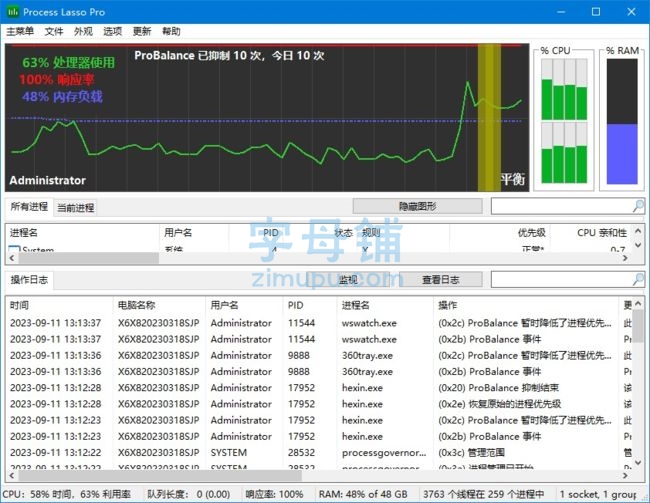Click process list horizontal scroll right arrow
The height and width of the screenshot is (503, 650).
tap(625, 258)
